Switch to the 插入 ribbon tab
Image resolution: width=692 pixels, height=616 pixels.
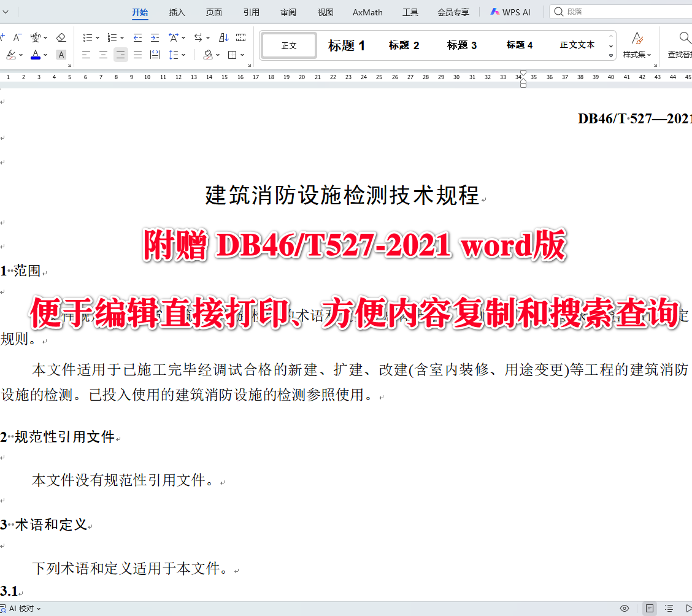click(x=177, y=12)
